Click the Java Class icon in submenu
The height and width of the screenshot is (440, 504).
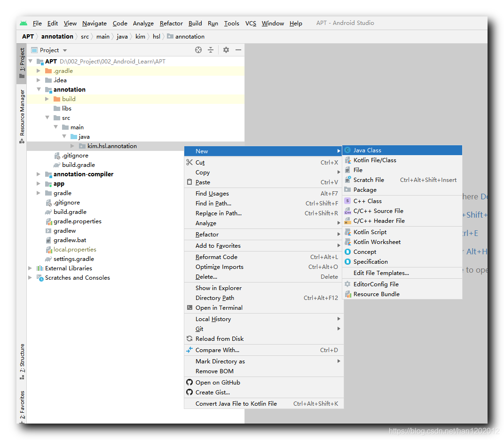pyautogui.click(x=347, y=150)
